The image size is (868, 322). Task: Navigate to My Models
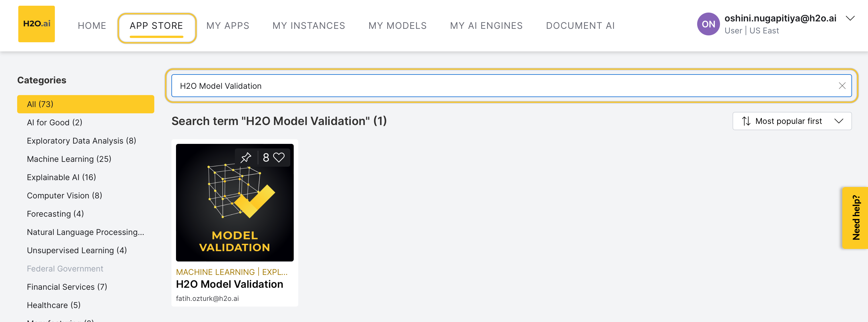coord(397,26)
